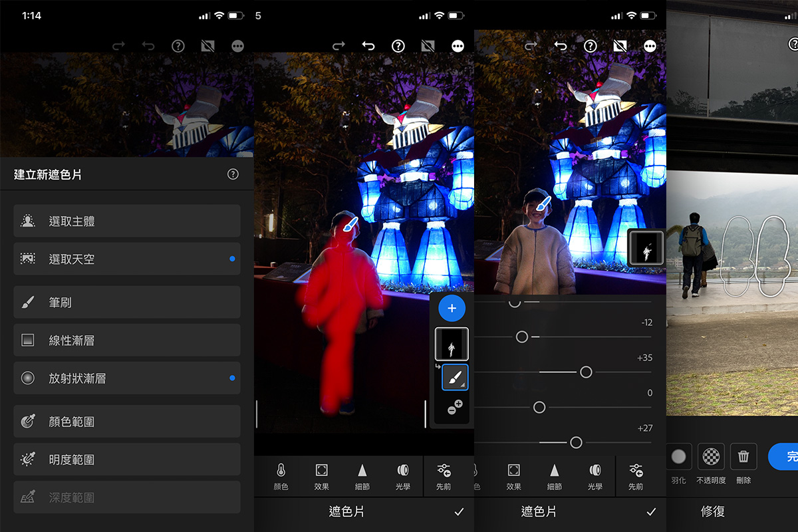Open more options in second phone screen
This screenshot has width=798, height=532.
(x=458, y=46)
